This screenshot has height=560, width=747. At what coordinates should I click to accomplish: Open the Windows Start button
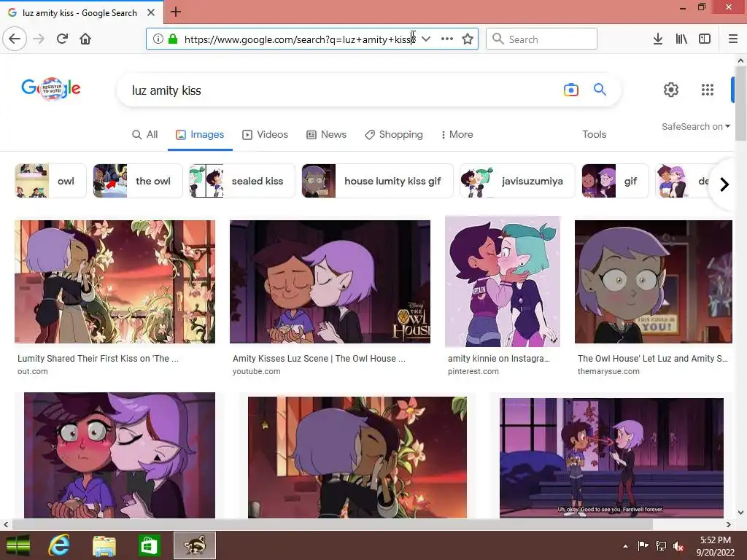[18, 545]
